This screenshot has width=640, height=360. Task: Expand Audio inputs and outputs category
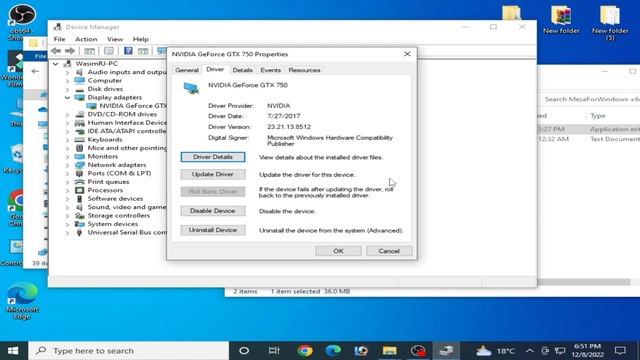pos(67,72)
